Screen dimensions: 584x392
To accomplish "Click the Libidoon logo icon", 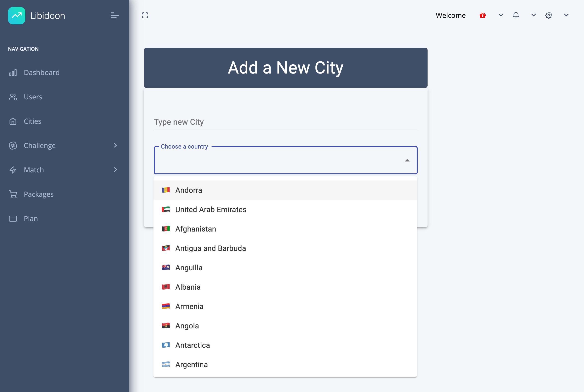I will 16,15.
